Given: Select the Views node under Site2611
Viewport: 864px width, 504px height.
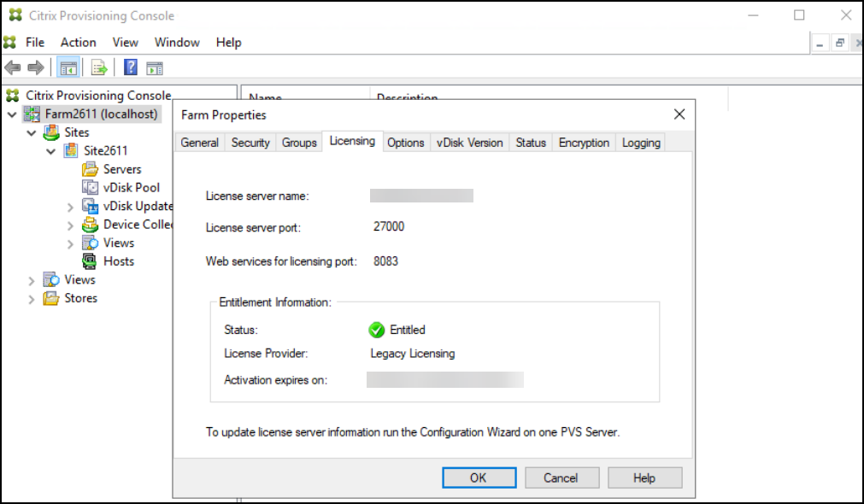Looking at the screenshot, I should click(115, 242).
